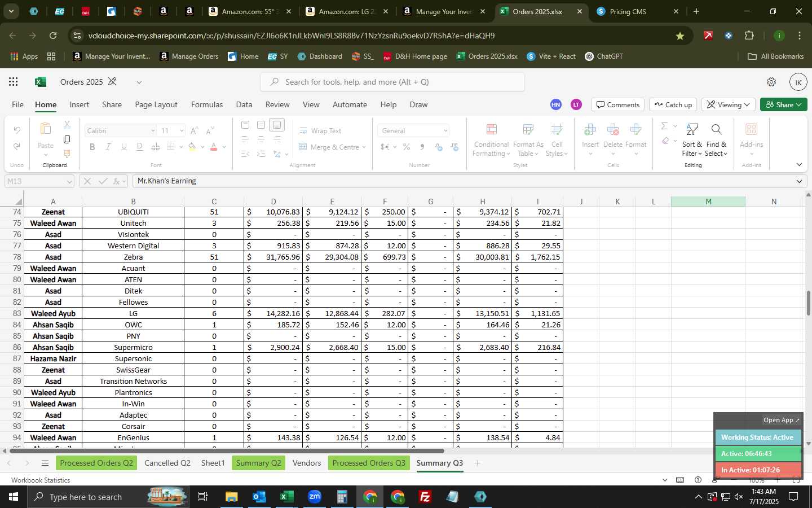Click the Cut scissors icon
Image resolution: width=812 pixels, height=508 pixels.
click(67, 125)
